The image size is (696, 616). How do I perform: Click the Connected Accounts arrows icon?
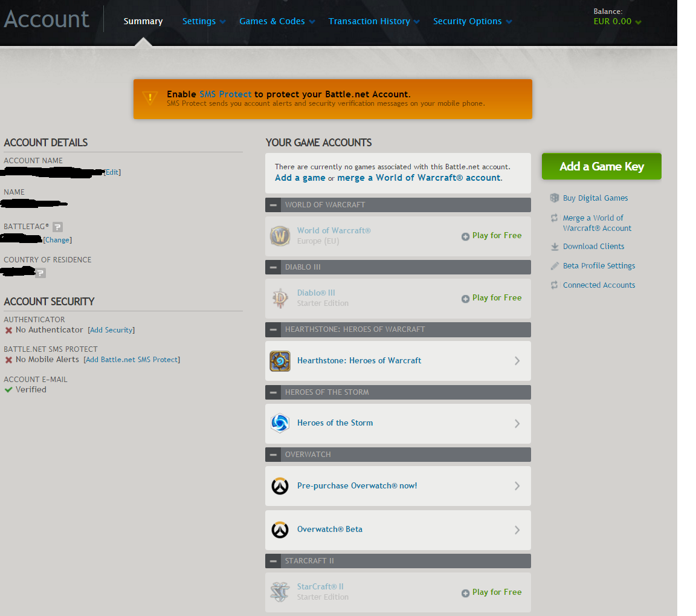click(555, 285)
